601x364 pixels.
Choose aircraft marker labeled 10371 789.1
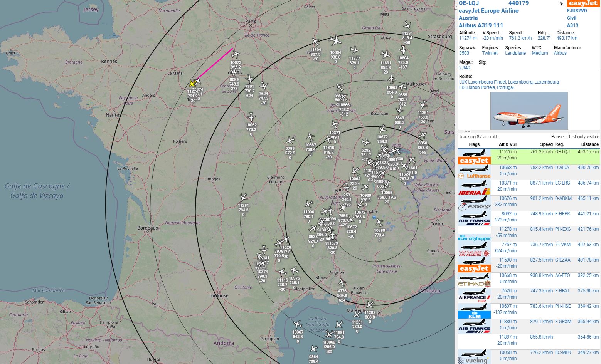335,124
